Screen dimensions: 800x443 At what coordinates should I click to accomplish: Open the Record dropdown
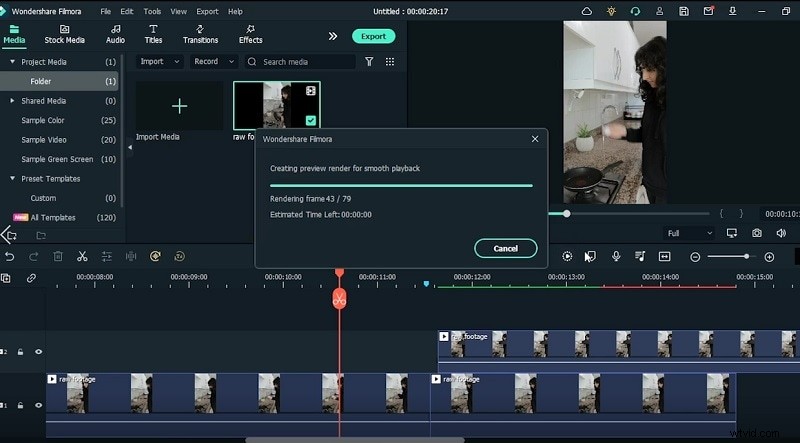point(214,61)
